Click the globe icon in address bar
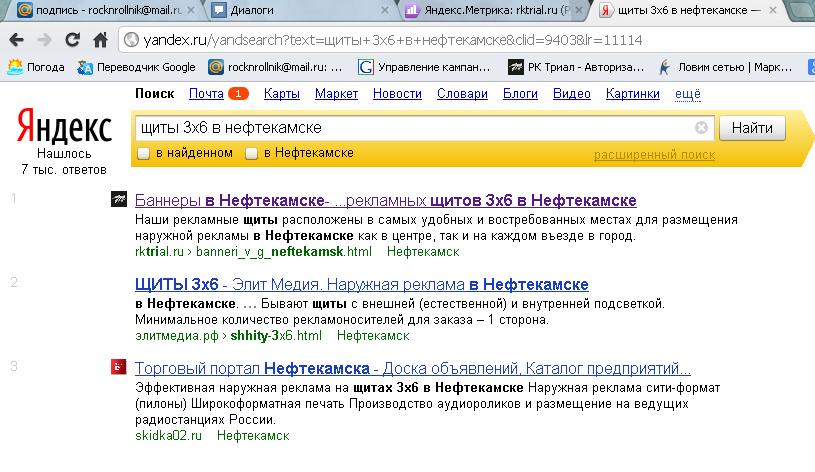 pos(132,40)
